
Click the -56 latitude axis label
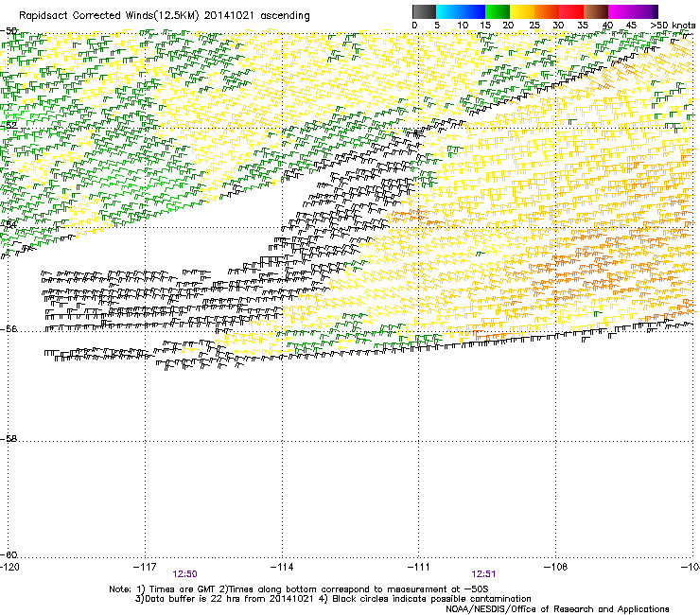click(x=9, y=328)
